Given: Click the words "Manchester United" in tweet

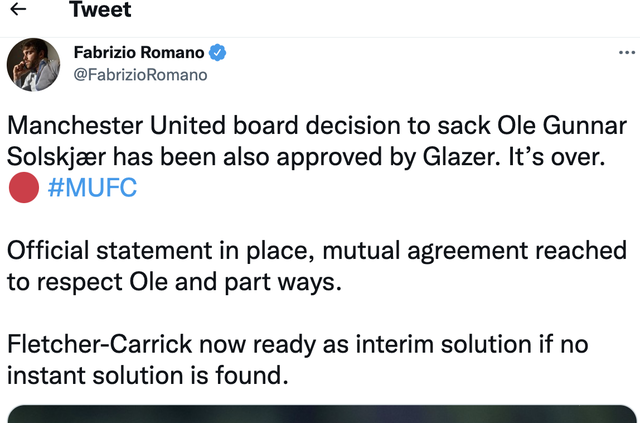Looking at the screenshot, I should coord(116,125).
